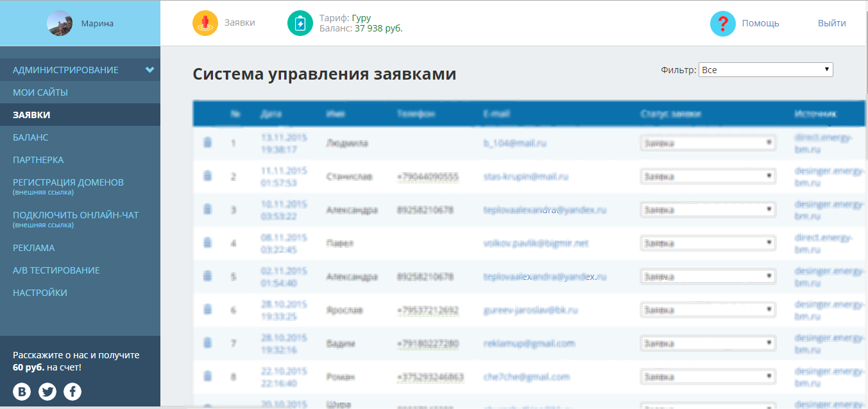Open VK social share icon
Image resolution: width=868 pixels, height=409 pixels.
coord(22,392)
